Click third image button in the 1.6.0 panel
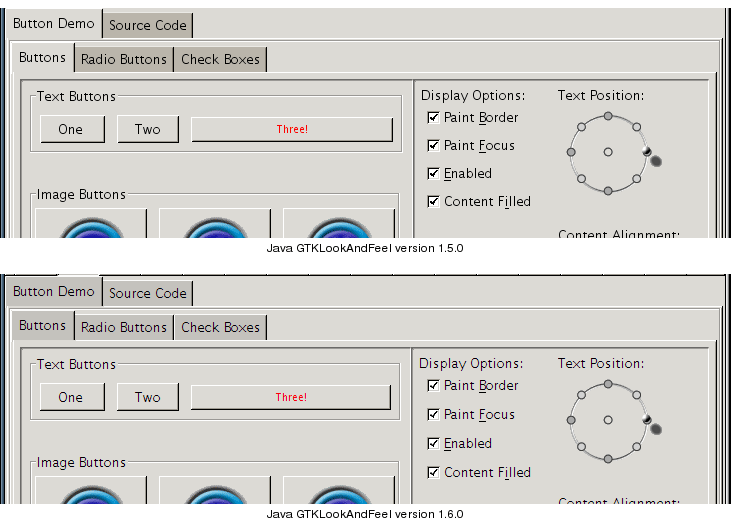Image resolution: width=731 pixels, height=532 pixels. click(339, 490)
